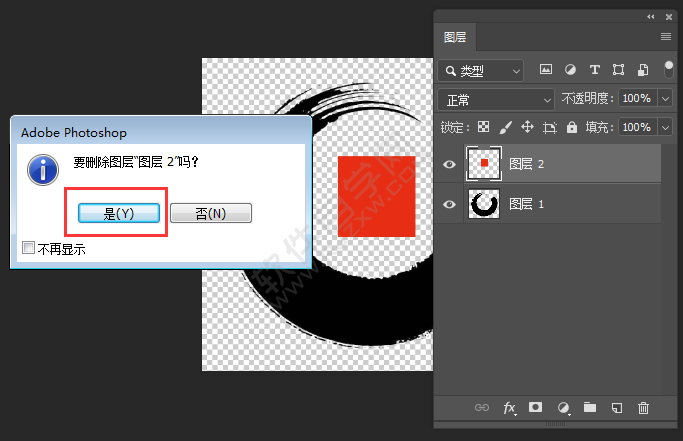This screenshot has width=683, height=441.
Task: Open the 填充 slider arrow
Action: [665, 127]
